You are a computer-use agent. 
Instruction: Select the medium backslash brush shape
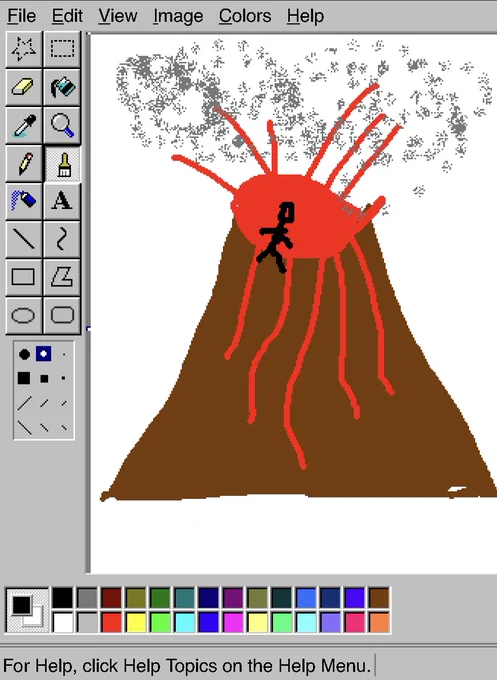point(44,428)
